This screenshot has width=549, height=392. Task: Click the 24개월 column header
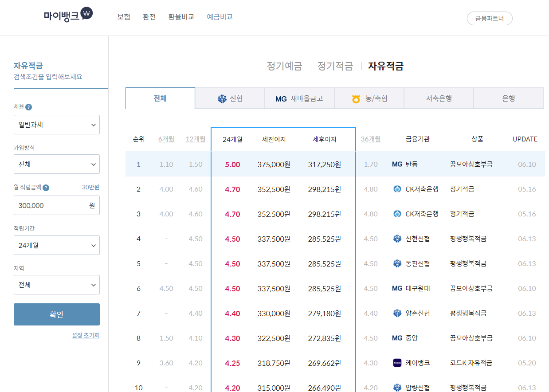[x=232, y=139]
